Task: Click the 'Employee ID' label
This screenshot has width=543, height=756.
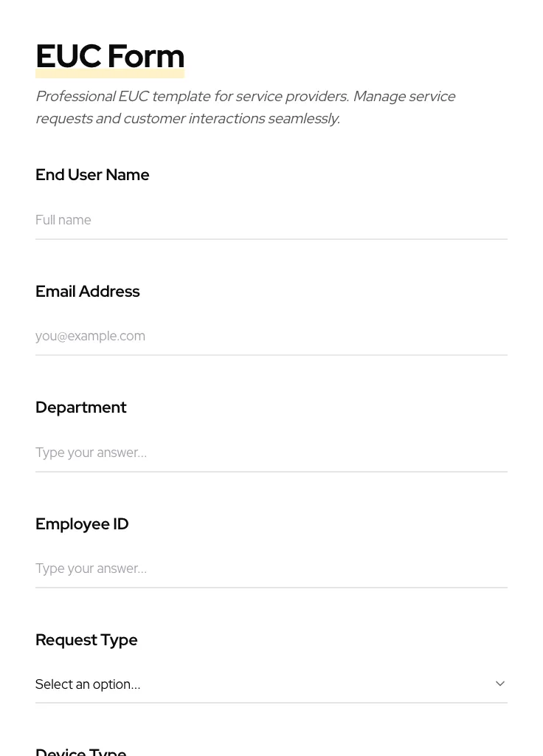Action: [x=82, y=524]
